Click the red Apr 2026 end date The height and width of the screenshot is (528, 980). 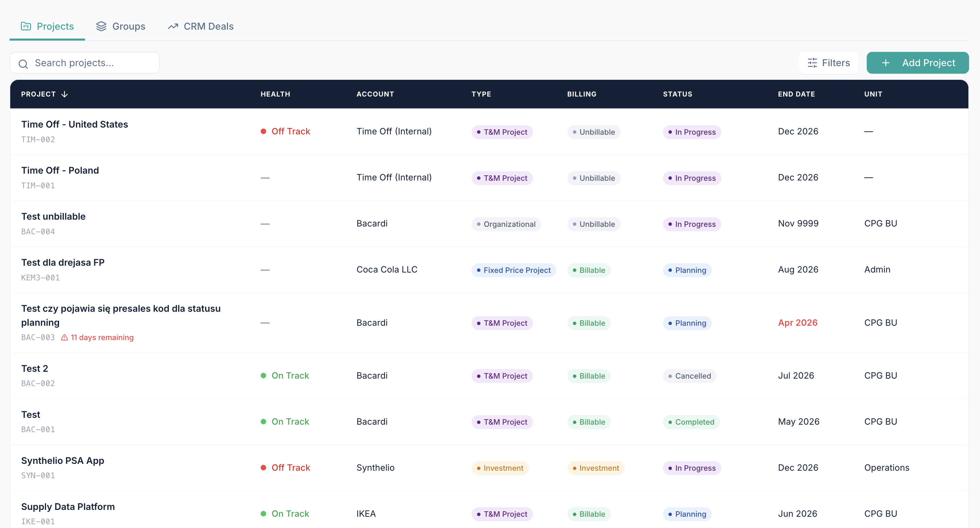coord(798,323)
